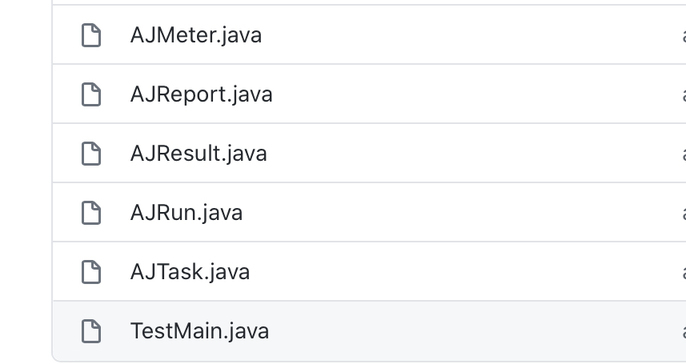This screenshot has width=686, height=364.
Task: Click the file icon beside AJReport.java
Action: click(91, 94)
